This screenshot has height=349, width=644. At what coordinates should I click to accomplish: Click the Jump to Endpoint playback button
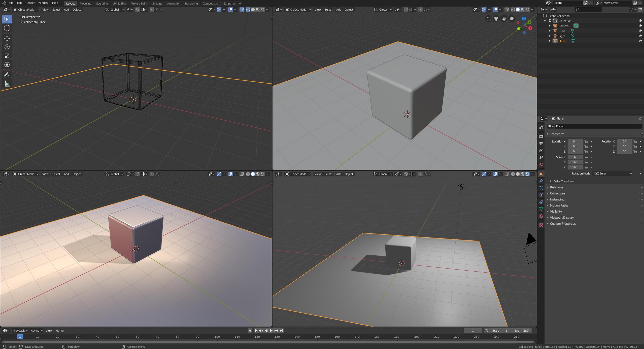point(282,331)
